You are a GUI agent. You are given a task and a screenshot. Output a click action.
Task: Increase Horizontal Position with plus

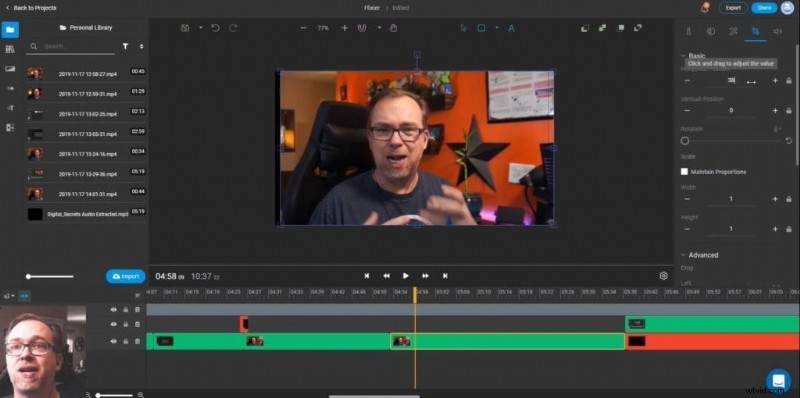point(775,81)
